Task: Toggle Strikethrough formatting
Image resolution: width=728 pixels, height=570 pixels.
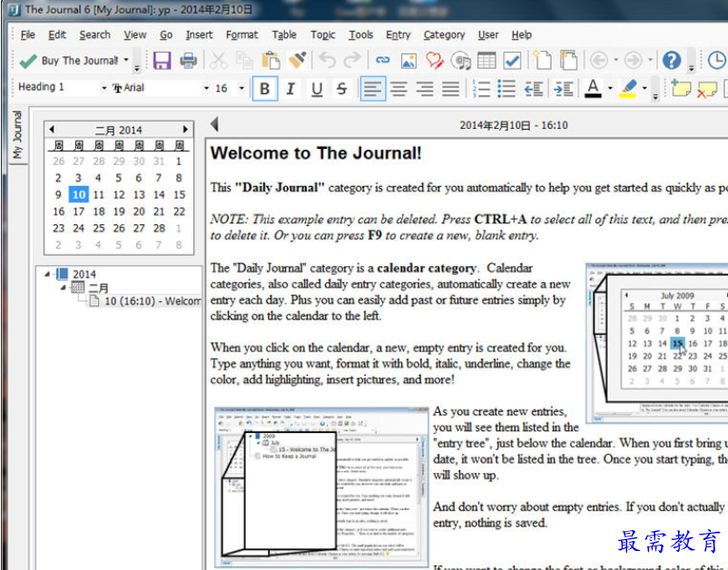Action: click(342, 88)
